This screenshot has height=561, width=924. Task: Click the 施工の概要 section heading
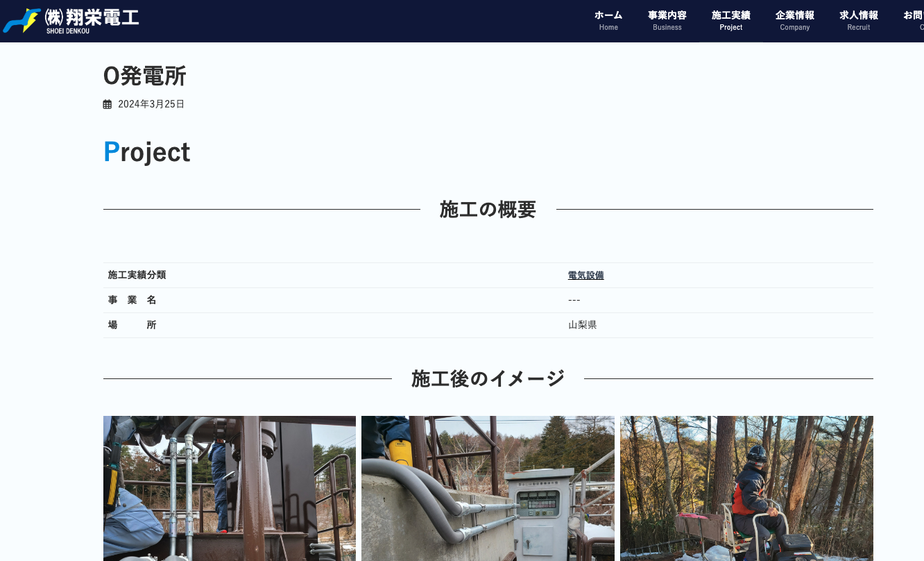488,209
